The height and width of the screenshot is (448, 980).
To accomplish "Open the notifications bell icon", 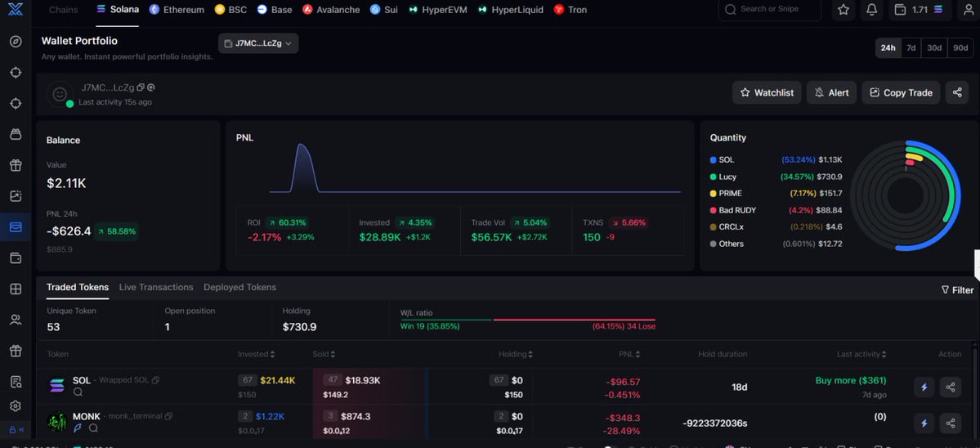I will coord(872,10).
